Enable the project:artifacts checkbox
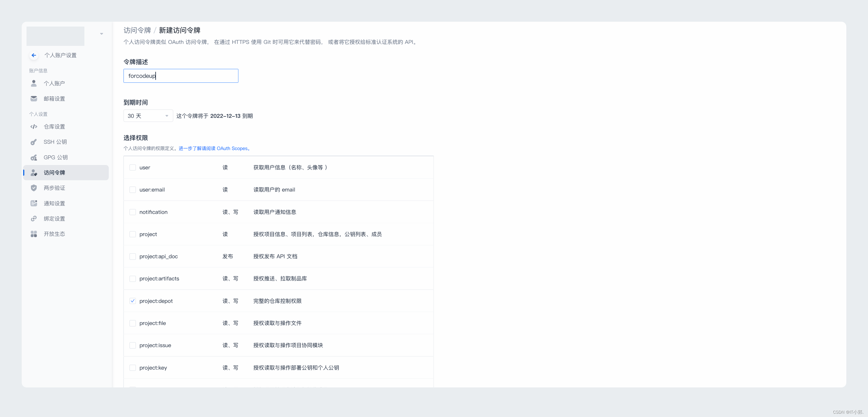This screenshot has width=868, height=417. pyautogui.click(x=133, y=279)
